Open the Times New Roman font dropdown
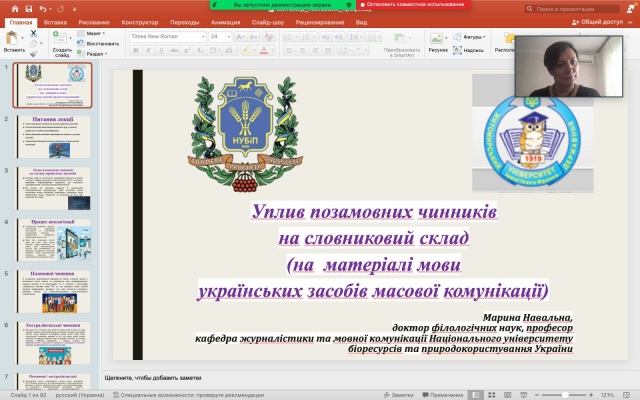The height and width of the screenshot is (400, 640). point(166,36)
